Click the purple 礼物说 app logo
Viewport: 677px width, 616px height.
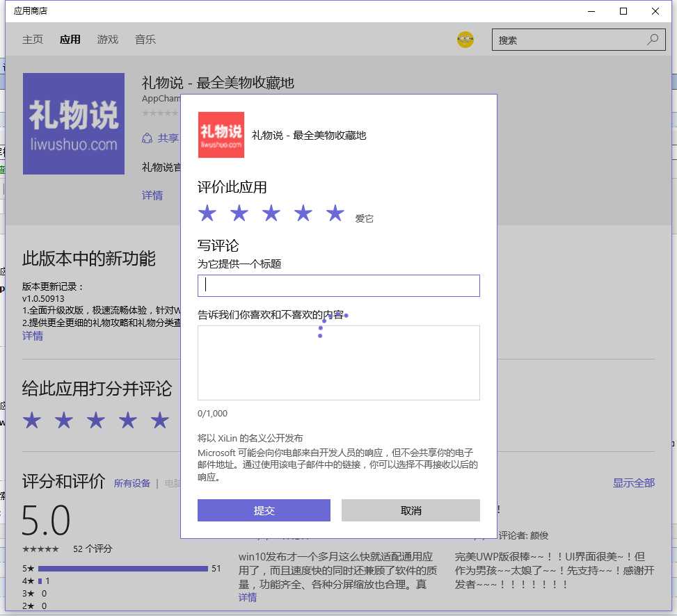(x=74, y=124)
